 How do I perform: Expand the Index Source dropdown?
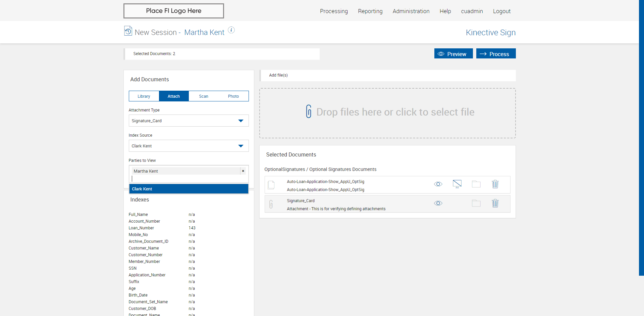(189, 146)
